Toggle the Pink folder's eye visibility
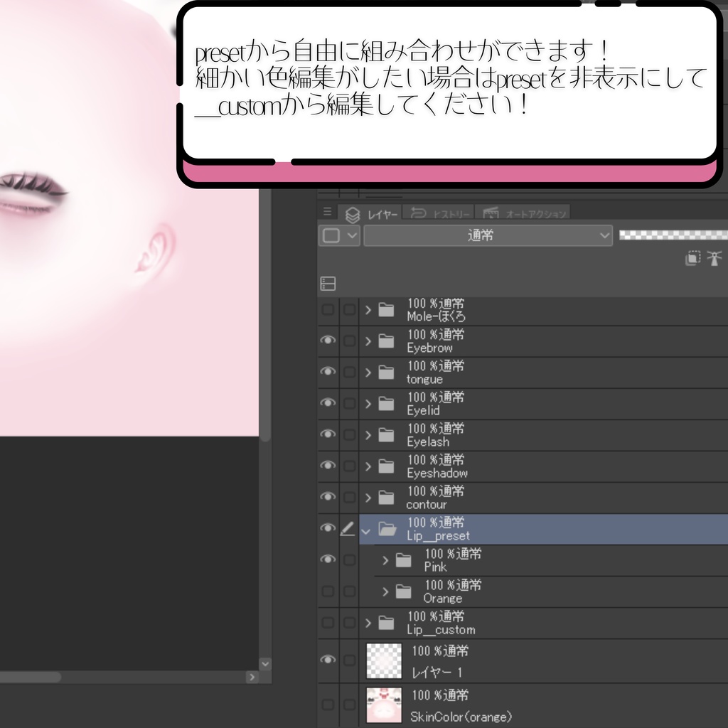728x728 pixels. (328, 559)
